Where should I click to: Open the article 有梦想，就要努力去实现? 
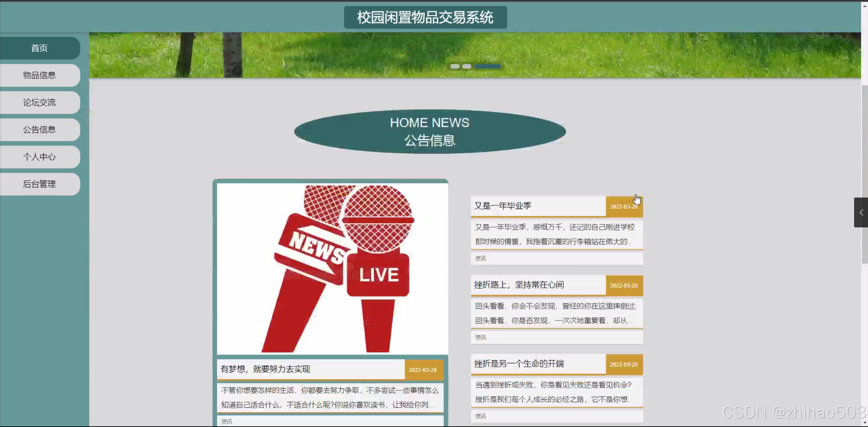(x=265, y=369)
